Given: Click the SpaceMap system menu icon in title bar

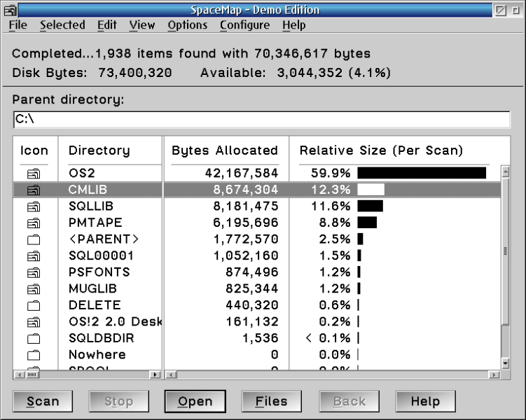Looking at the screenshot, I should pos(8,10).
